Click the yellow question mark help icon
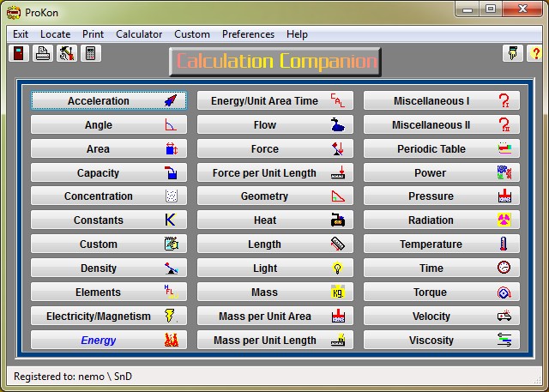 (x=535, y=54)
